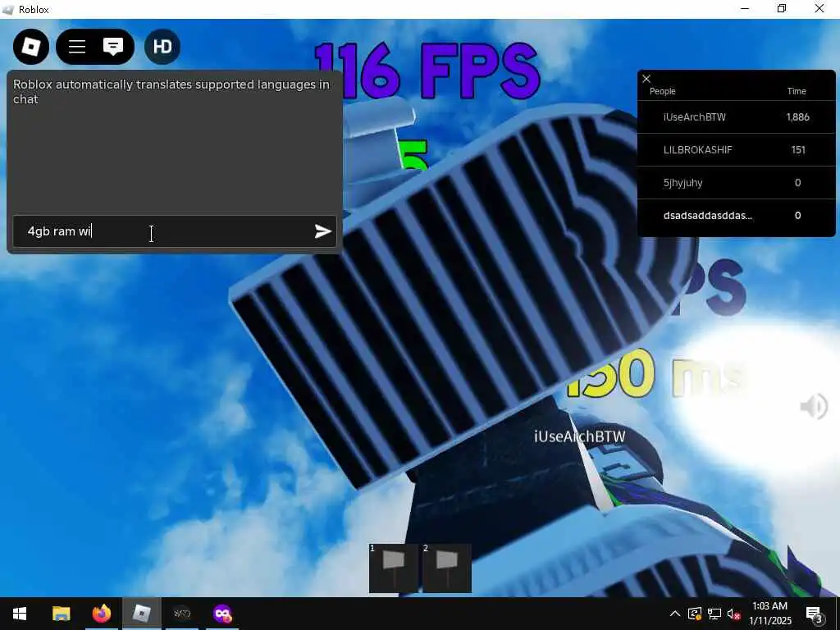
Task: Click the People column header
Action: [662, 91]
